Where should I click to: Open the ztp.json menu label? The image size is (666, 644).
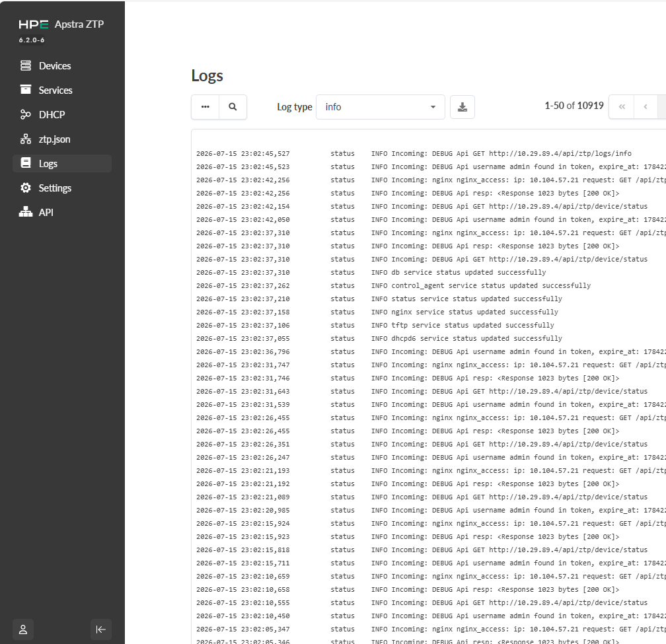click(x=54, y=139)
